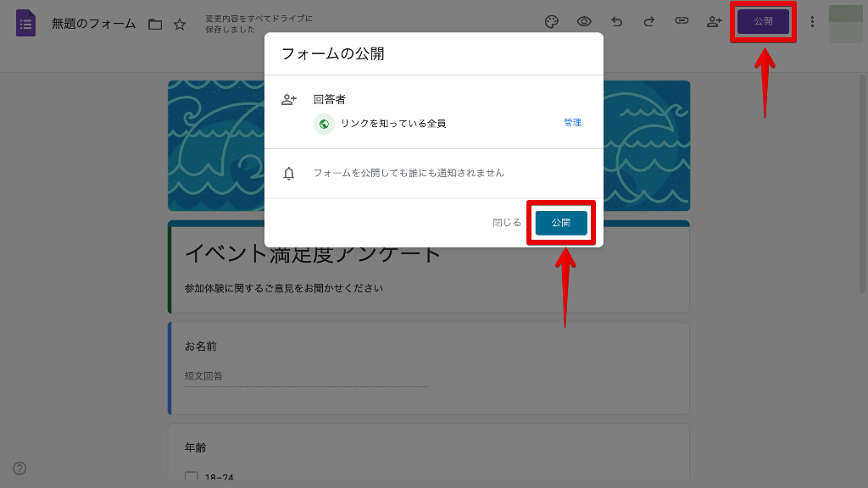Open the add collaborators icon in toolbar
Screen dimensions: 868x488
[x=714, y=22]
